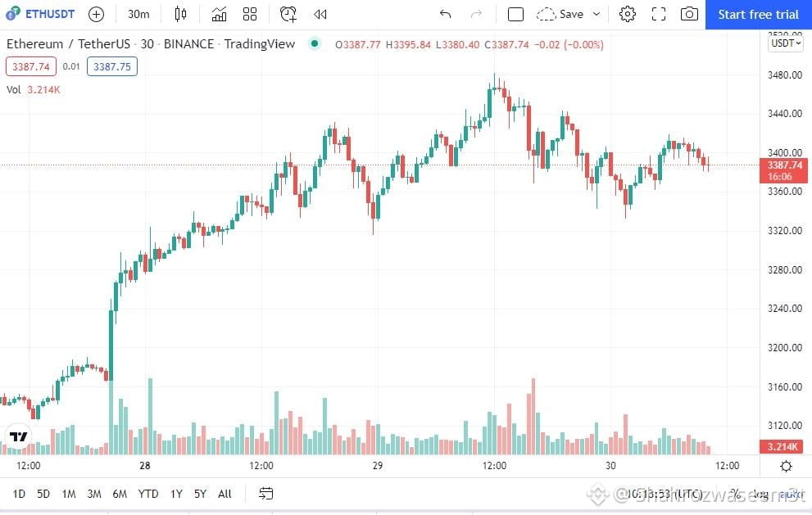The height and width of the screenshot is (515, 812).
Task: Click the chart title Ethereum / TetherUS
Action: pos(68,44)
